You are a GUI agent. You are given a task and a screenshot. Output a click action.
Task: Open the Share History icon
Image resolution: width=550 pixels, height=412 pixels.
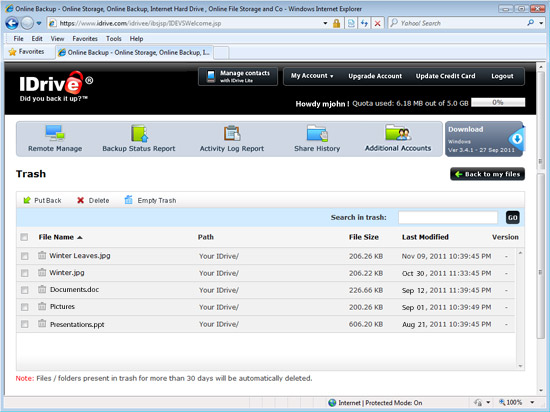coord(317,133)
